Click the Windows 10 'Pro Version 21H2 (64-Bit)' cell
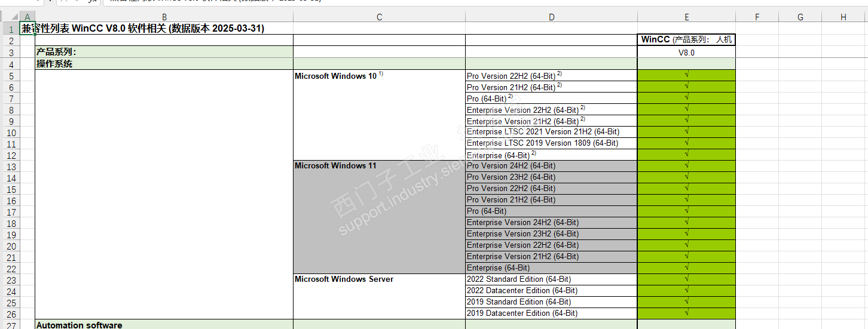868x329 pixels. (551, 87)
